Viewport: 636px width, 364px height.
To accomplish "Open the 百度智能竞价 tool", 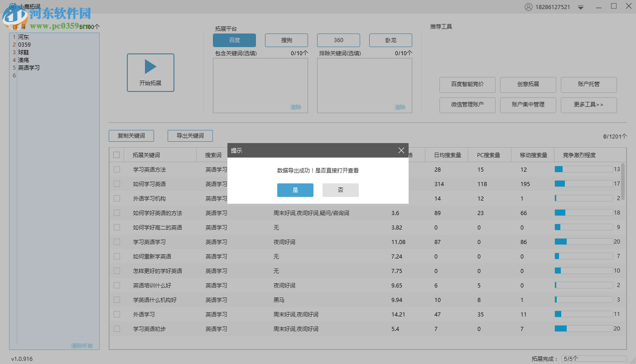I will 467,85.
